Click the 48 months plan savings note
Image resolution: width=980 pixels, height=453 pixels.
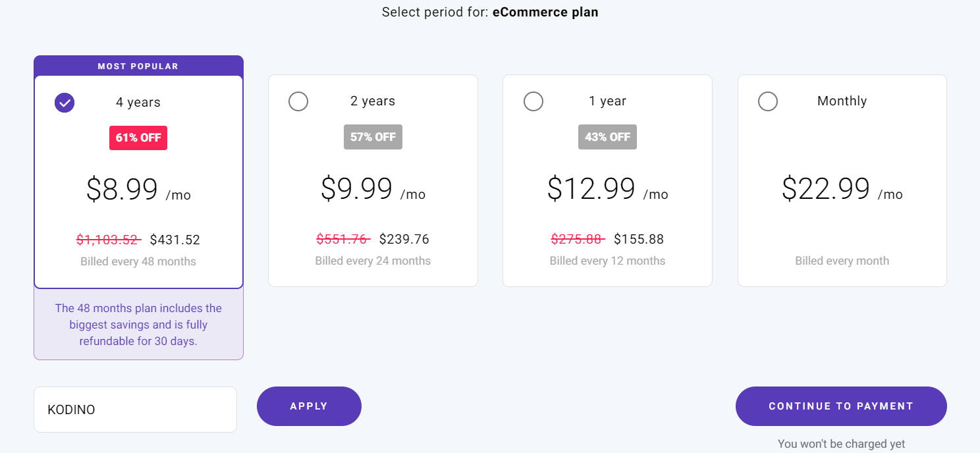pos(138,325)
